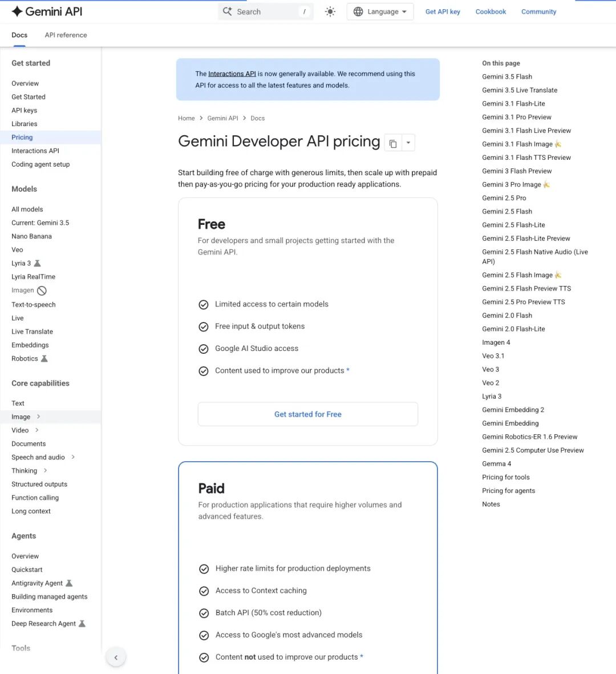The width and height of the screenshot is (616, 674).
Task: Expand the Video sidebar section chevron
Action: pyautogui.click(x=37, y=430)
